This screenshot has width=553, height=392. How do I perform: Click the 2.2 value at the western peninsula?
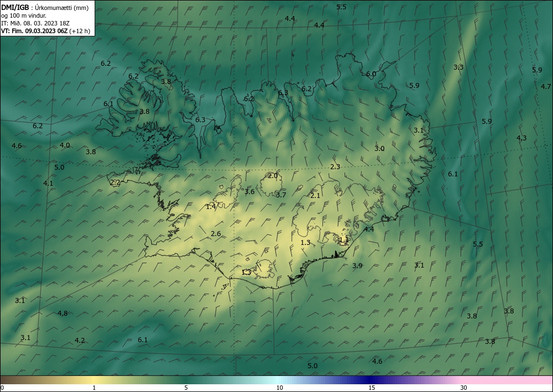[116, 182]
